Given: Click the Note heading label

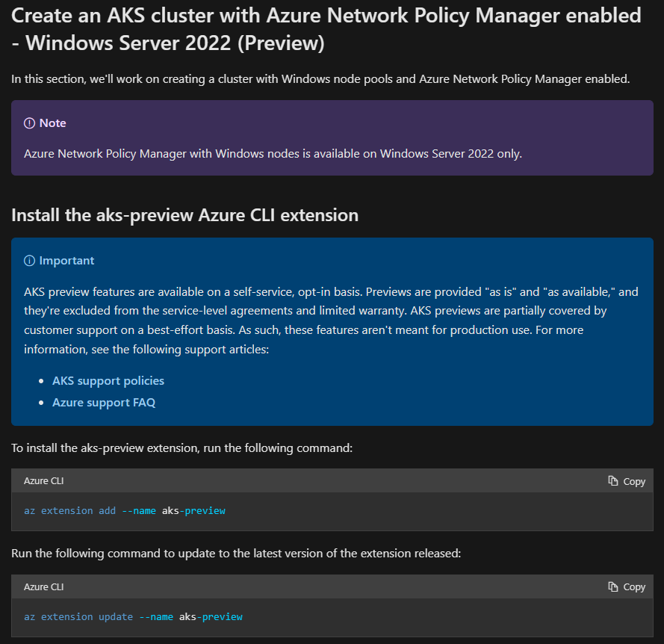Looking at the screenshot, I should 49,123.
